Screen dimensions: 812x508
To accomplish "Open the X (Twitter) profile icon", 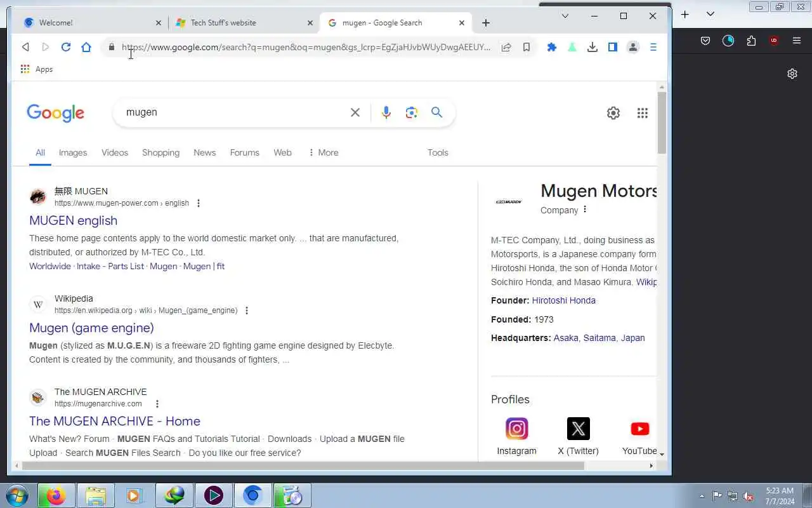I will tap(579, 429).
